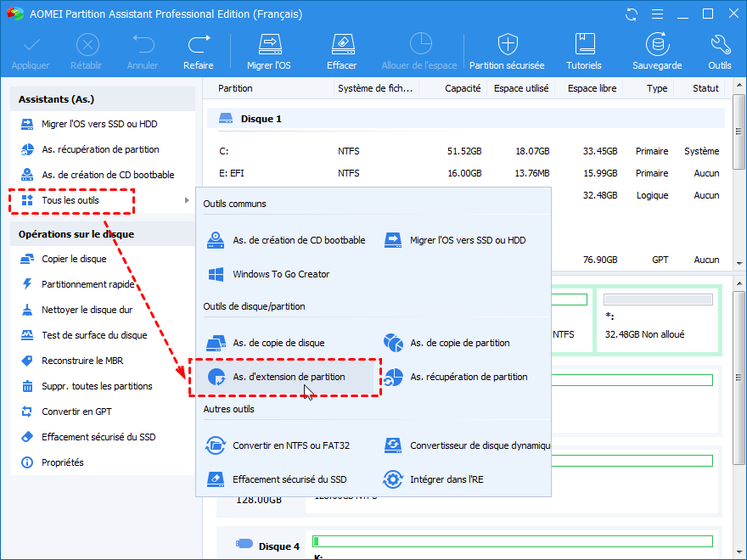Click the Disque 4 usage bar
Image resolution: width=747 pixels, height=560 pixels.
(x=513, y=541)
